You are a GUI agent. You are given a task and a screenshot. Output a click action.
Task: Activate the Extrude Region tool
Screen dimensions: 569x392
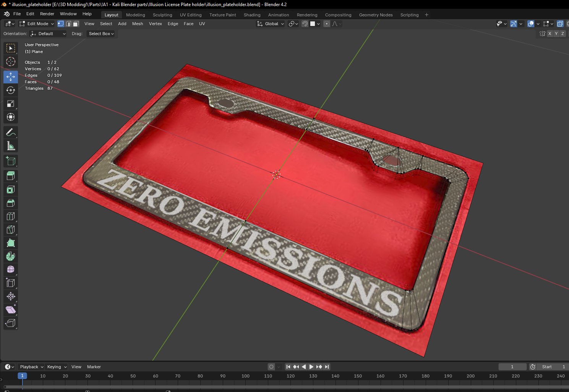click(x=11, y=176)
